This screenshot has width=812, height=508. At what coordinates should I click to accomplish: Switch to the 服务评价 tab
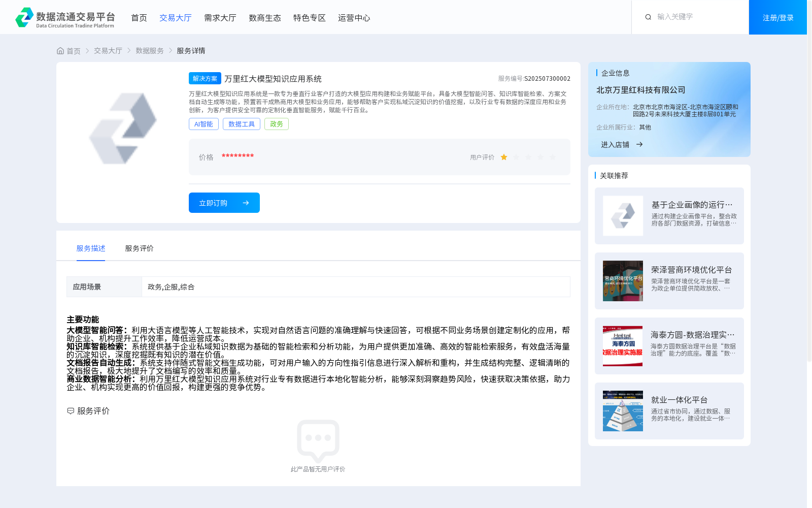(x=140, y=248)
